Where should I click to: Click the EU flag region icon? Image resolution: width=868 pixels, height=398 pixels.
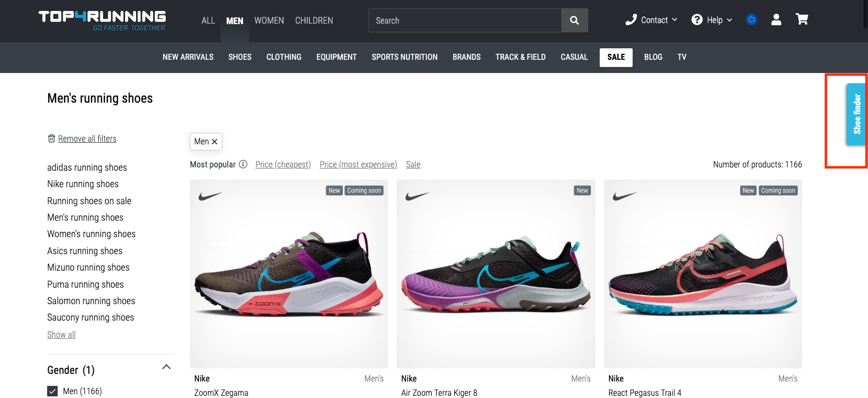coord(752,20)
